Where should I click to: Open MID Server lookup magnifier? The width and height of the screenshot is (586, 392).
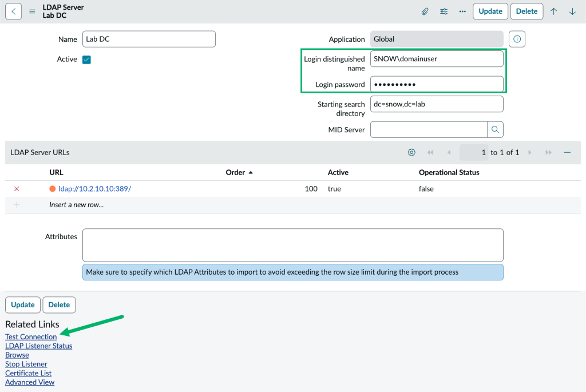tap(495, 129)
